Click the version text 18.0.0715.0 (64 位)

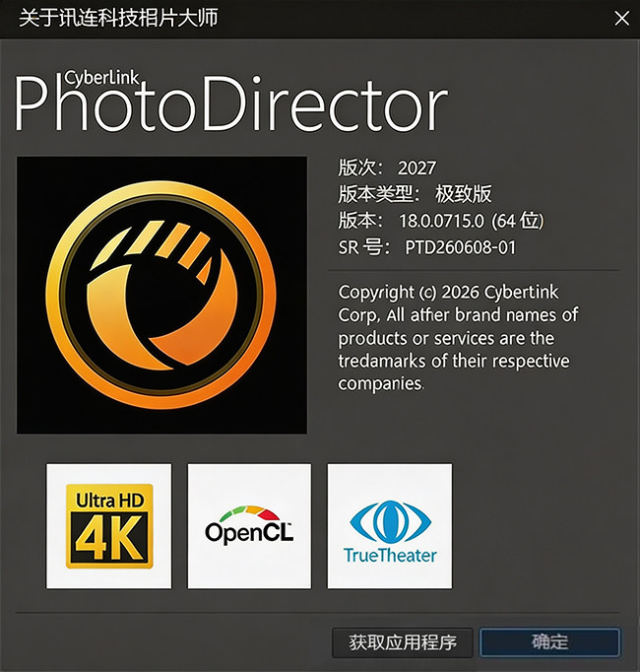[472, 221]
